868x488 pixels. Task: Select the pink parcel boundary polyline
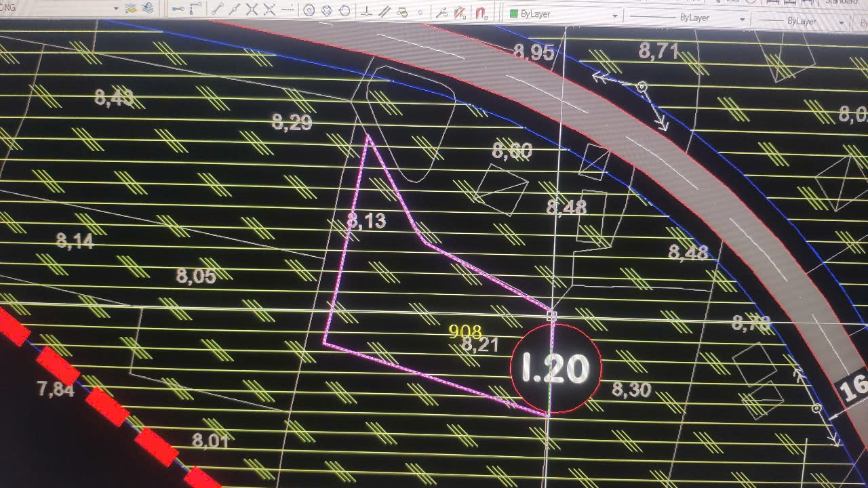coord(438,274)
